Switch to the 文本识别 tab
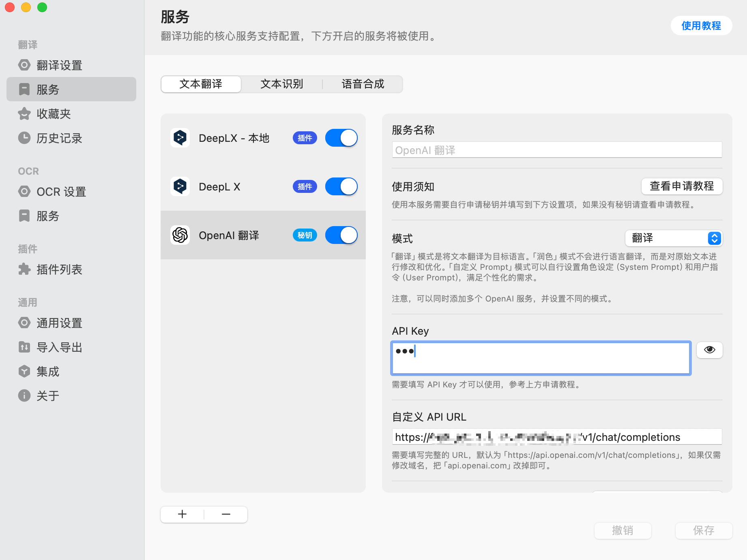 click(x=282, y=84)
